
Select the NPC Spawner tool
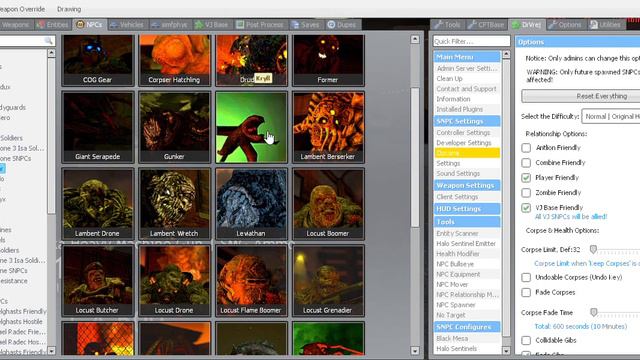tap(467, 305)
